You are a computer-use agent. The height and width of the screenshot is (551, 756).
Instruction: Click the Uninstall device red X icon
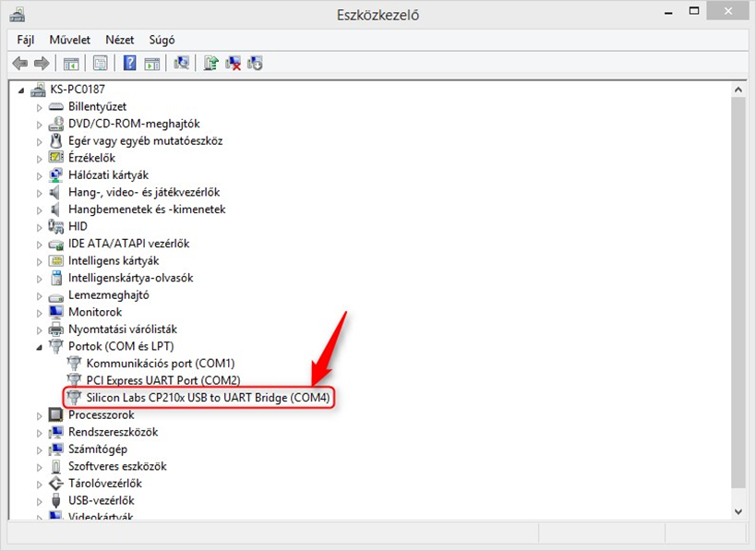[233, 63]
